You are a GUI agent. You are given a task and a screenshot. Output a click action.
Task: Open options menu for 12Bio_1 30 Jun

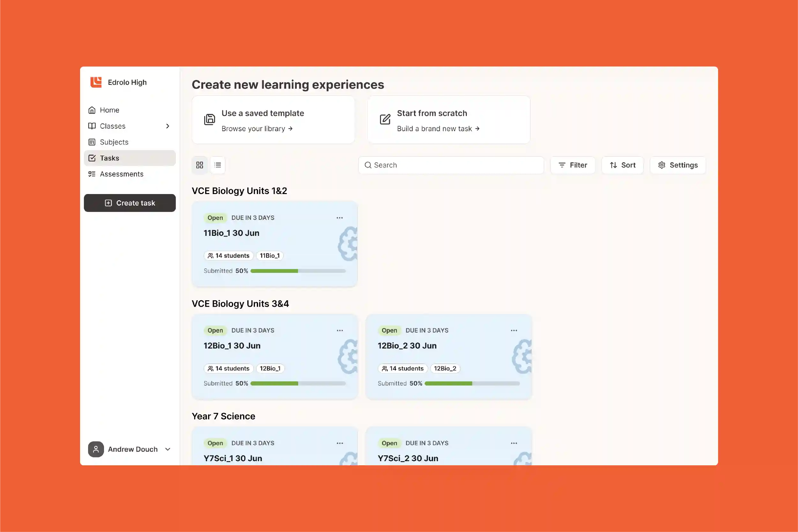(339, 330)
